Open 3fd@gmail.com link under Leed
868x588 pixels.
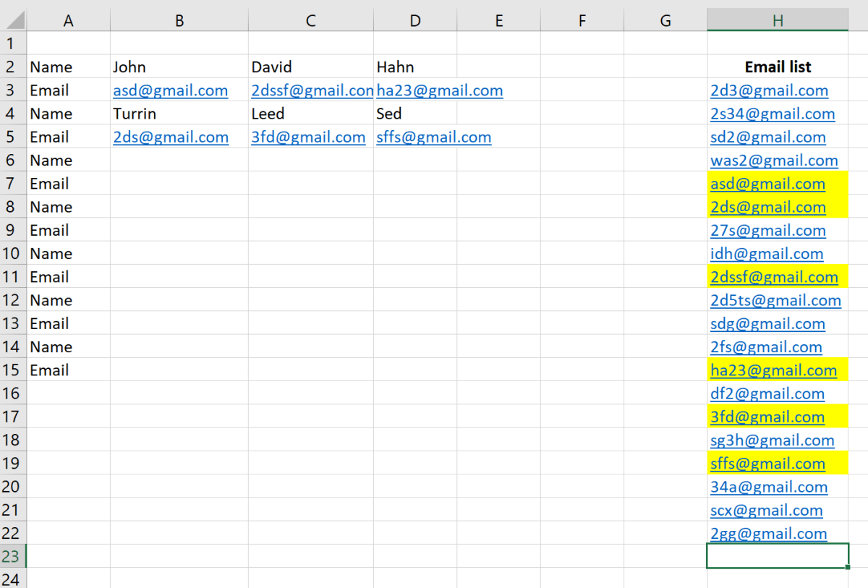click(x=308, y=137)
